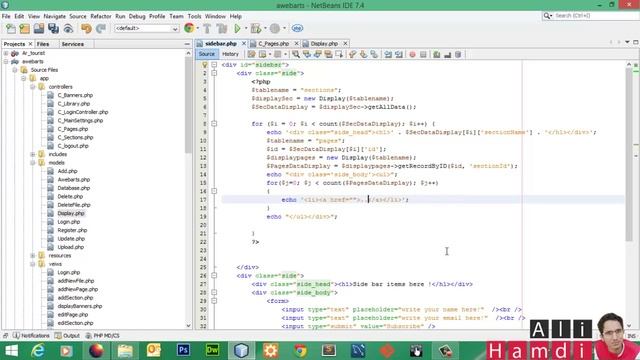Click the Stop Macro Recording square icon
640x360 pixels.
423,54
